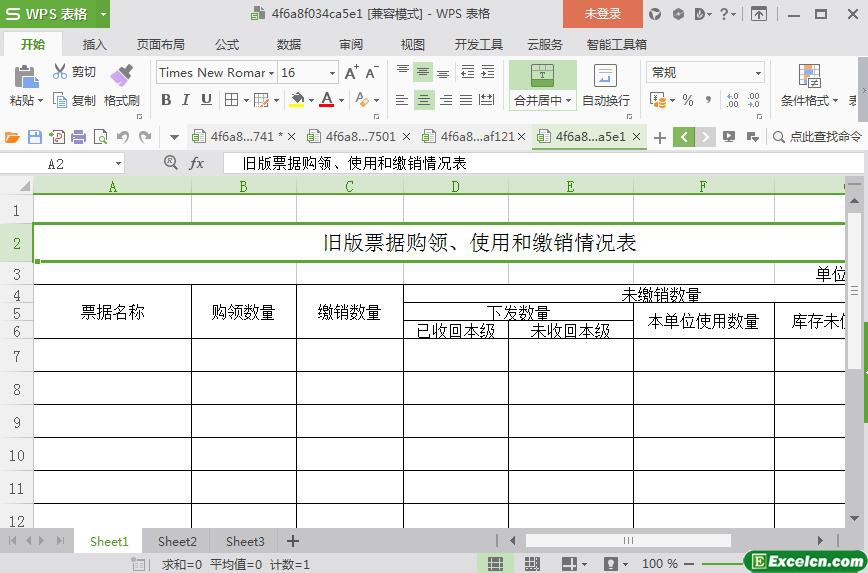868x573 pixels.
Task: Expand the fill color dropdown arrow
Action: (x=311, y=100)
